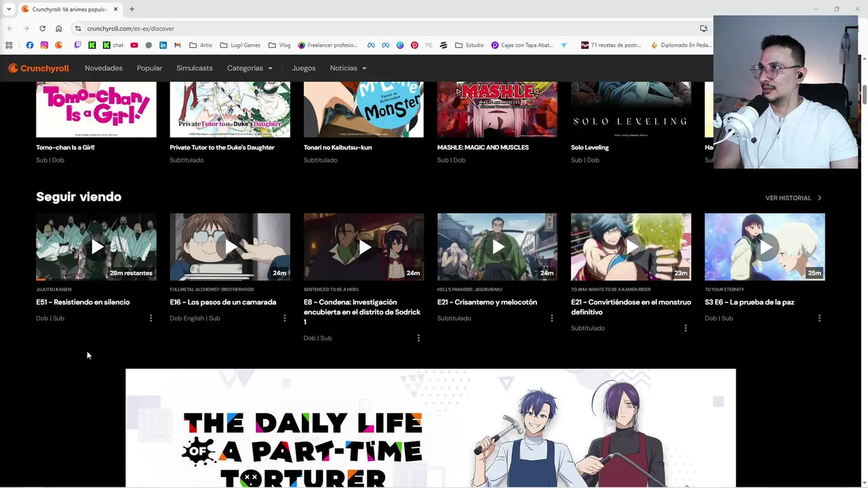
Task: Play Fullmetal Alchemist E16 episode
Action: pyautogui.click(x=230, y=247)
